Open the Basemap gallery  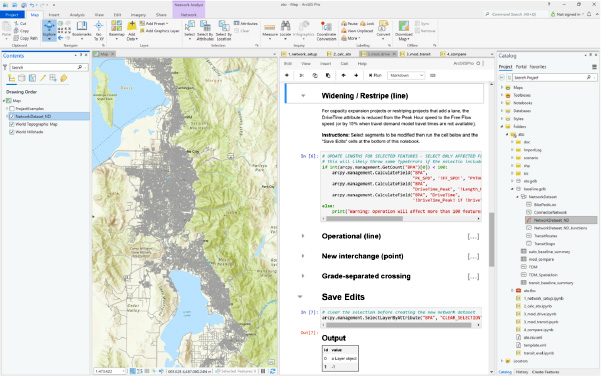[117, 30]
